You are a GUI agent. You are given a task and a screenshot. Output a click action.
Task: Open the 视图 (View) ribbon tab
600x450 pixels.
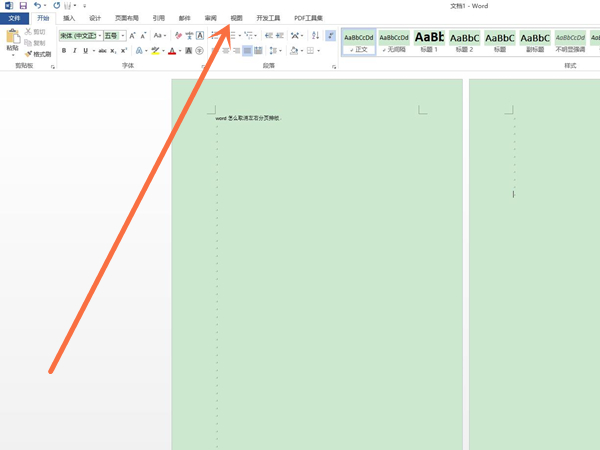tap(236, 18)
